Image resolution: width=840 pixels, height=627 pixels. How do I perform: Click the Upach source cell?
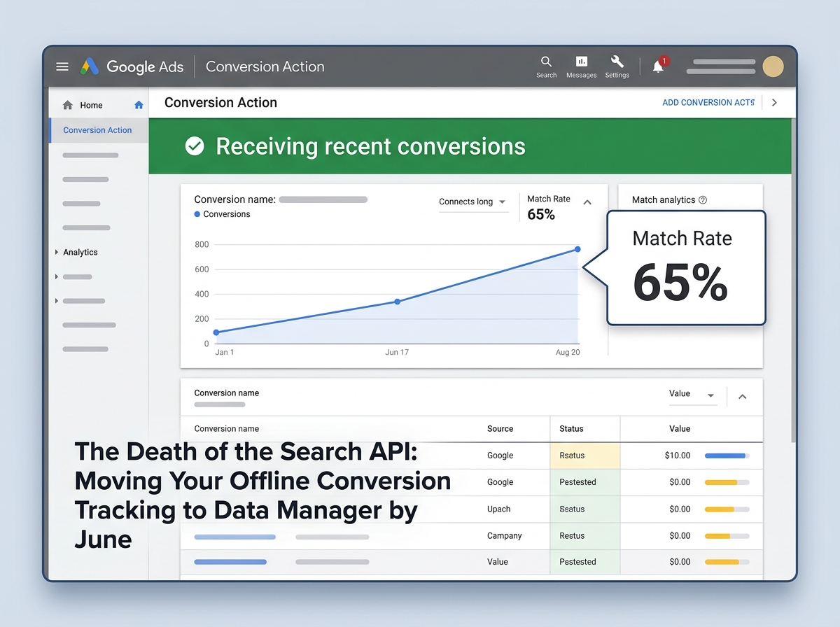499,509
